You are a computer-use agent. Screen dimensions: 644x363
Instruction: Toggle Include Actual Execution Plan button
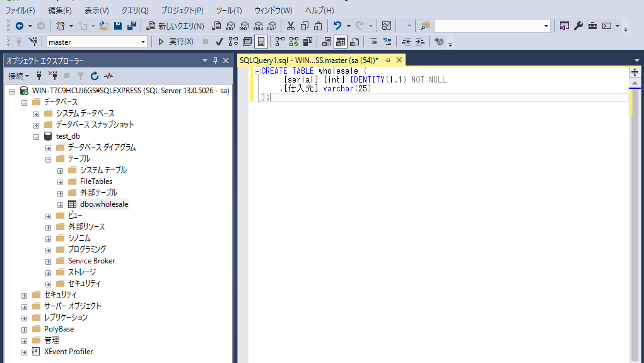(279, 42)
